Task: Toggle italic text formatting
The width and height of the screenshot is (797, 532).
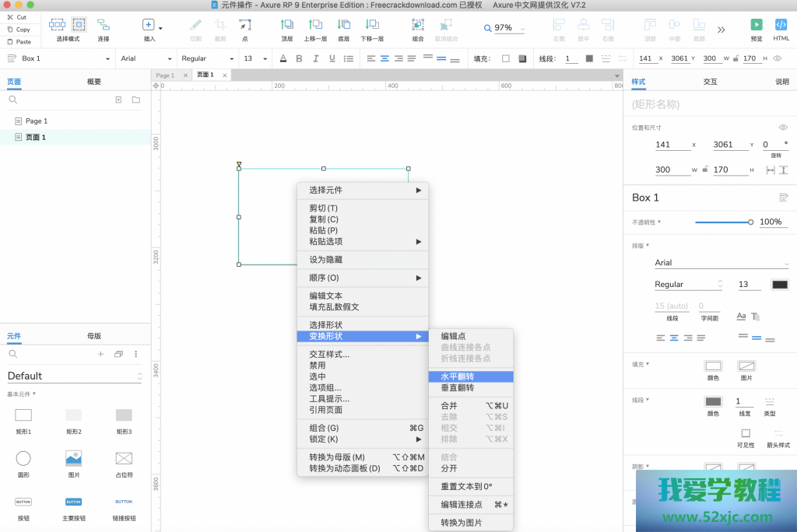Action: click(x=318, y=58)
